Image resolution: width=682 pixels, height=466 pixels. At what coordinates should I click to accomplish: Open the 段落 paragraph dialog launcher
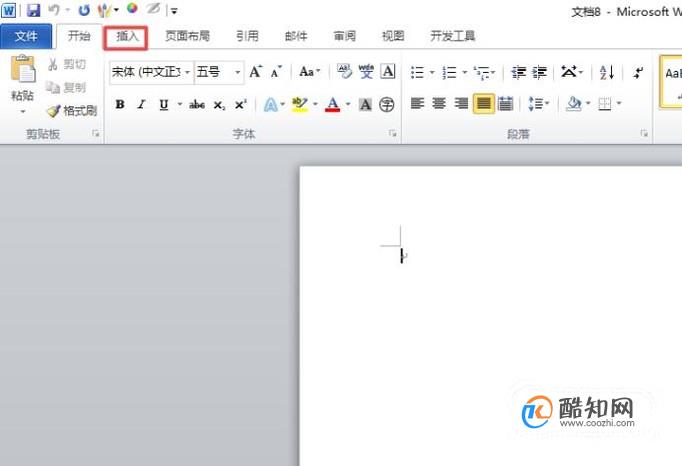[x=644, y=134]
